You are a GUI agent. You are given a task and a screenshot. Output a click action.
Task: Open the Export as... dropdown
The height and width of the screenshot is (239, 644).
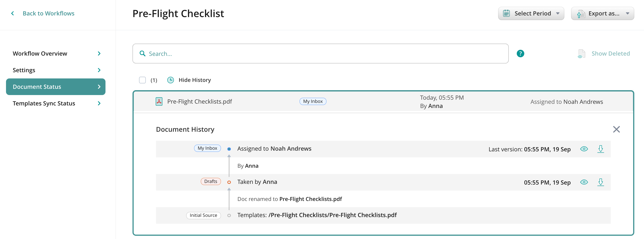[x=602, y=13]
